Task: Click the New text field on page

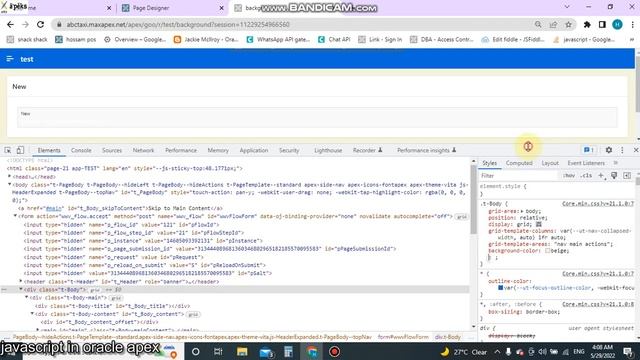Action: [317, 118]
